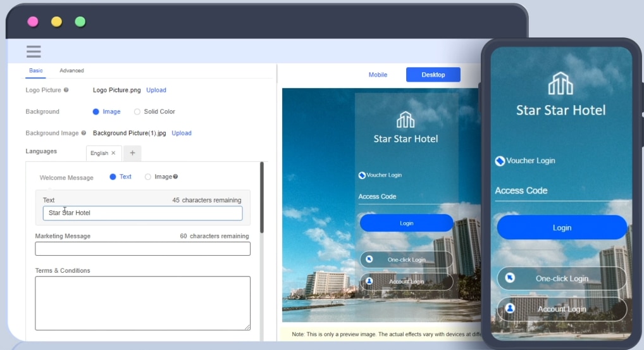
Task: Click the Image welcome message help icon
Action: coord(175,177)
